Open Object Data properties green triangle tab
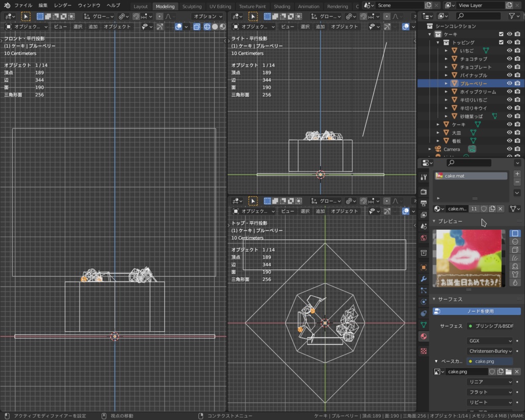This screenshot has width=525, height=420. pos(423,325)
